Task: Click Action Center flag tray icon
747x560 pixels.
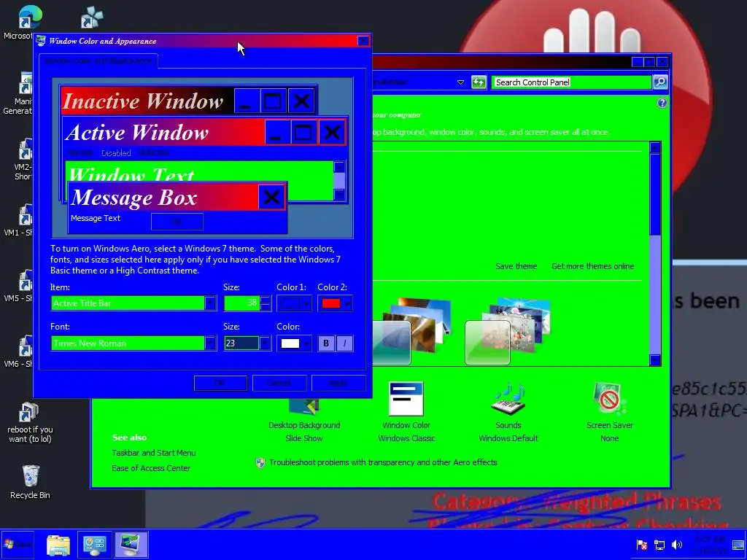Action: [642, 545]
